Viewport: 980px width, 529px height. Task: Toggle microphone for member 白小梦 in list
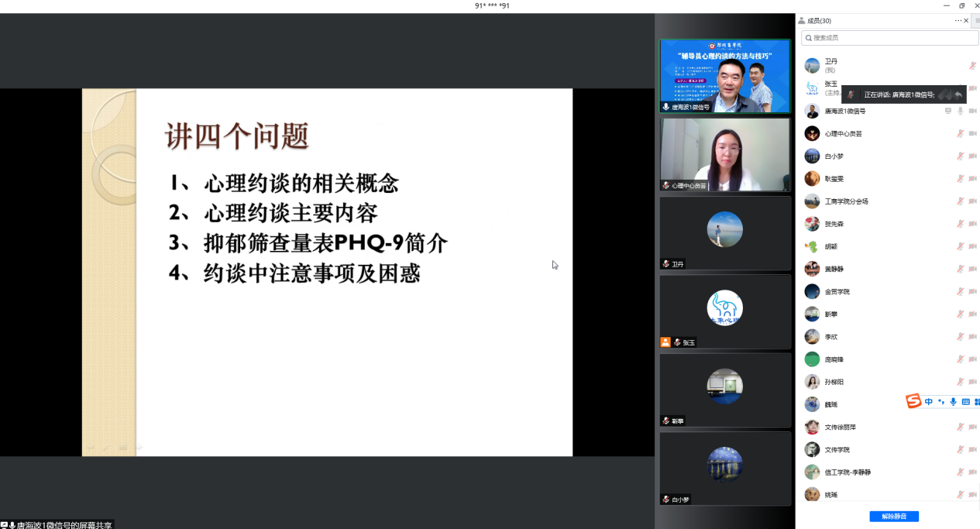[x=961, y=156]
